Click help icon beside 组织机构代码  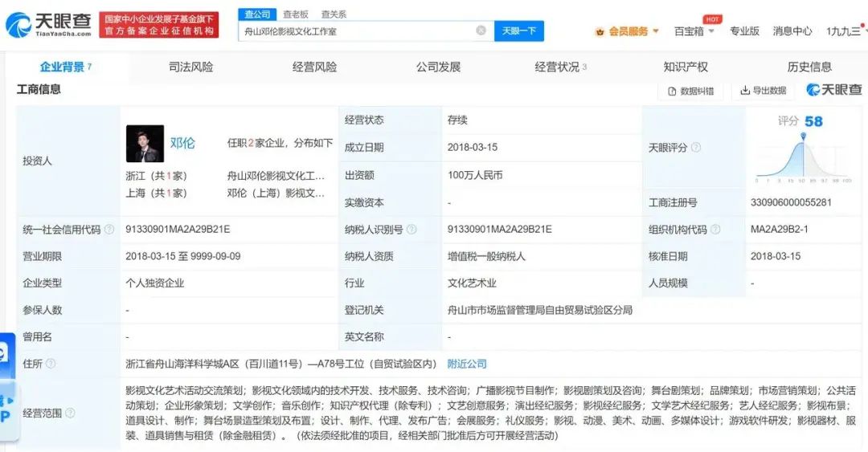pos(715,230)
